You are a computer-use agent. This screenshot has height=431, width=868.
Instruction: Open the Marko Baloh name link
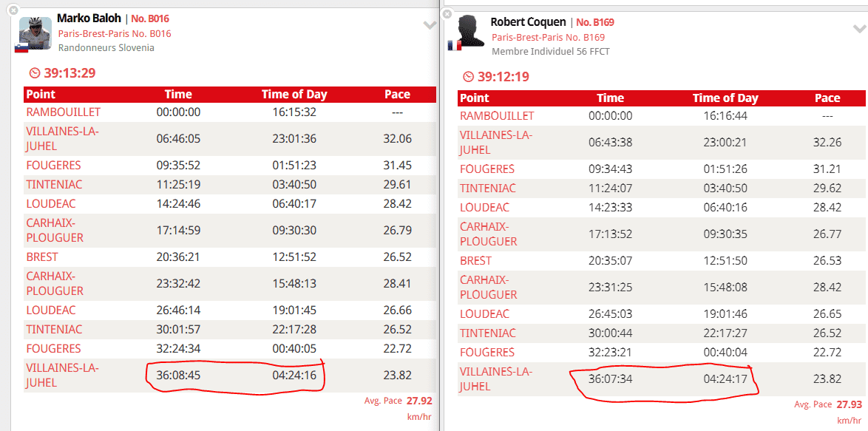(89, 18)
